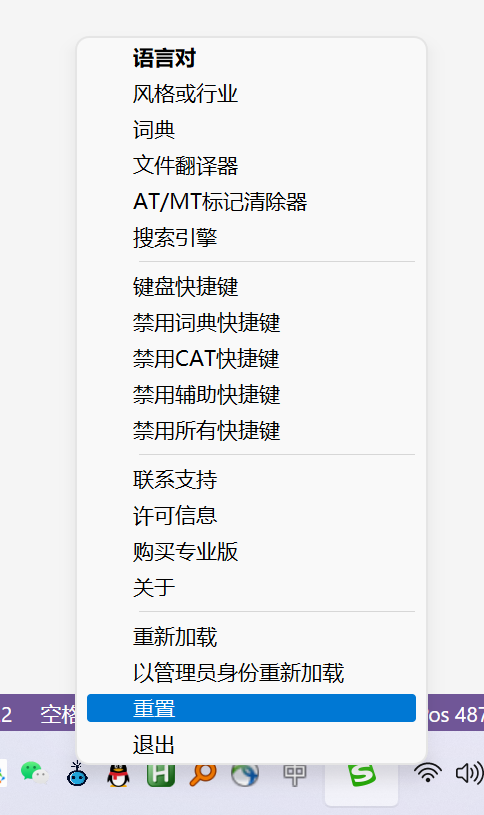Toggle 禁用CAT快捷键 option

[251, 359]
